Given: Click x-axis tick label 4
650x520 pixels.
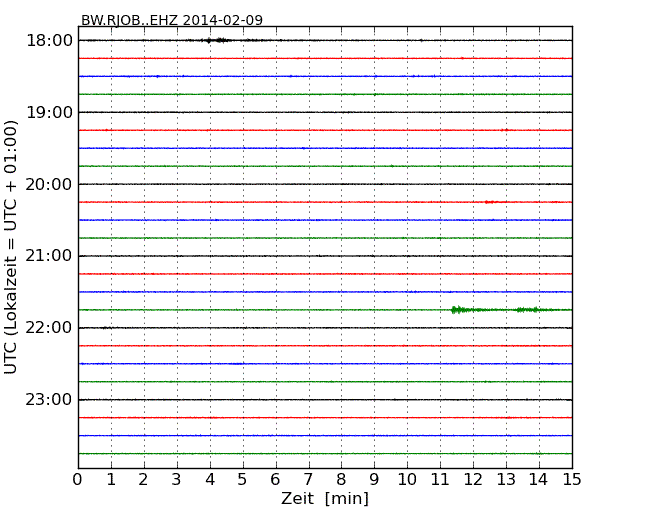Looking at the screenshot, I should point(210,480).
